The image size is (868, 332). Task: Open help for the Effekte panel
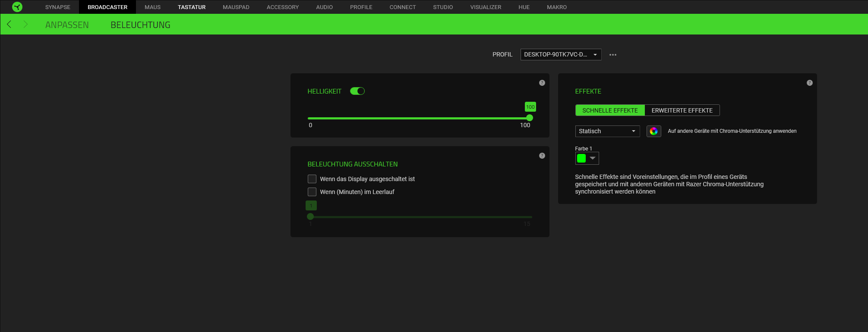tap(810, 83)
